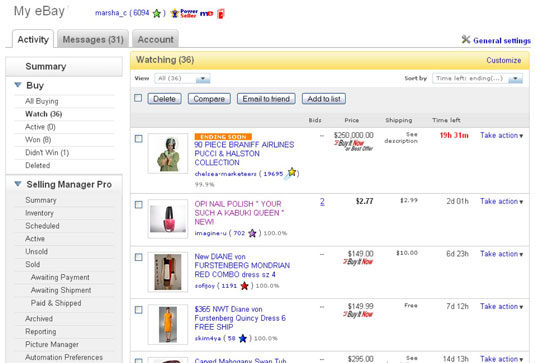Open seller sofijoy profile
The image size is (535, 363).
click(205, 286)
